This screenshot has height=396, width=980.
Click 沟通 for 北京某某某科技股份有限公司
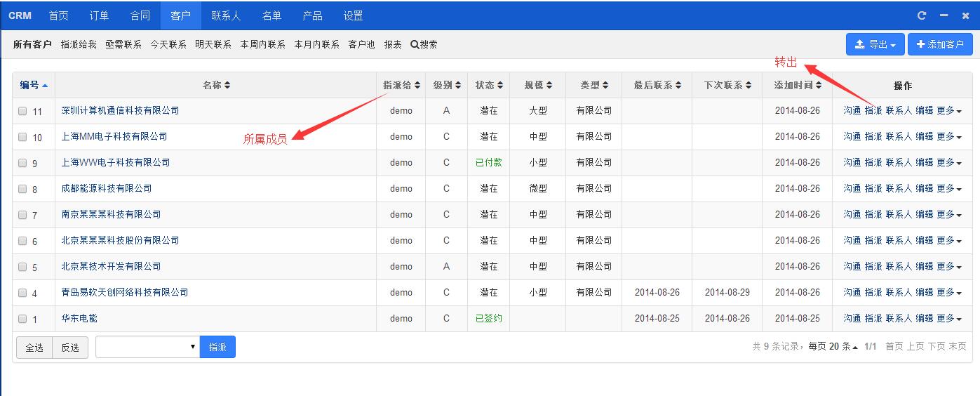pos(852,240)
